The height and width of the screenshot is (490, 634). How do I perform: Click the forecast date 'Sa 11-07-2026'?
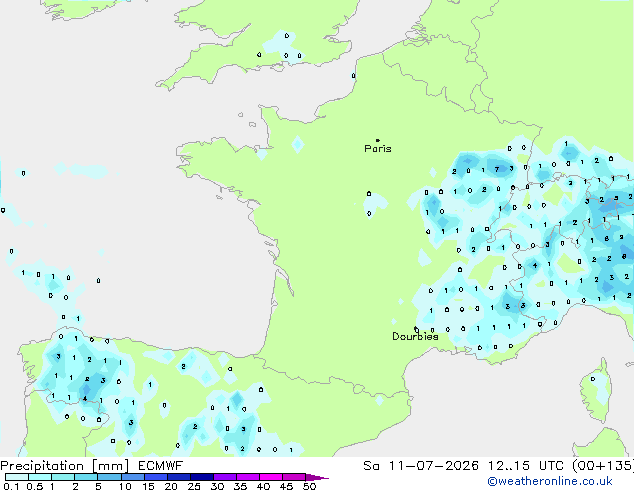(x=421, y=466)
